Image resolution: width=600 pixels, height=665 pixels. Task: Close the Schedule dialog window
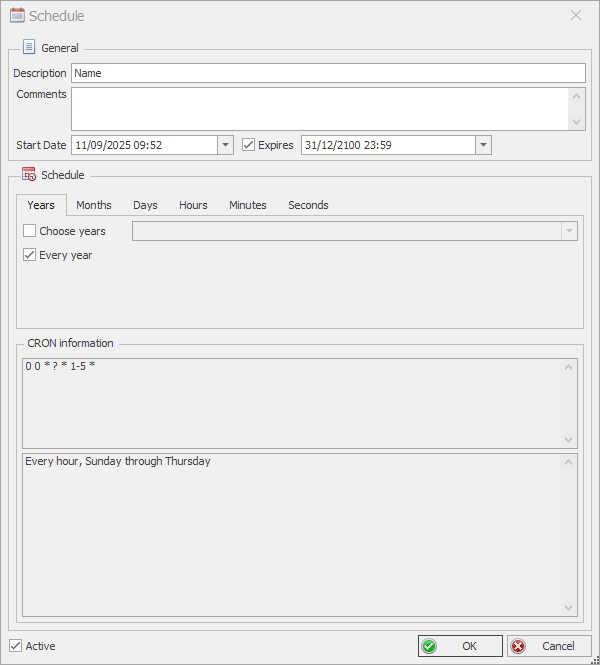point(576,15)
